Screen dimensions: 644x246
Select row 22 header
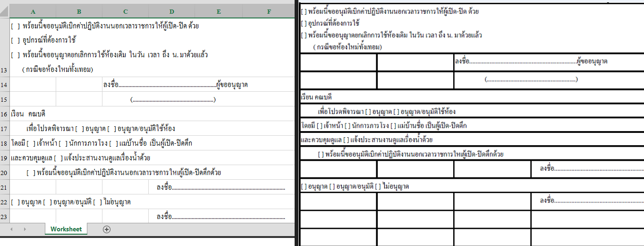coord(5,202)
